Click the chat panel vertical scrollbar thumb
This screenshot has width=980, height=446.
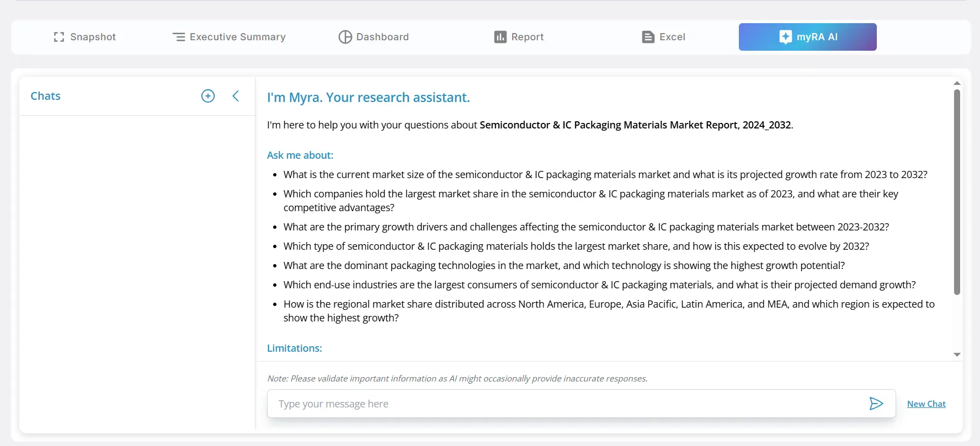[957, 193]
